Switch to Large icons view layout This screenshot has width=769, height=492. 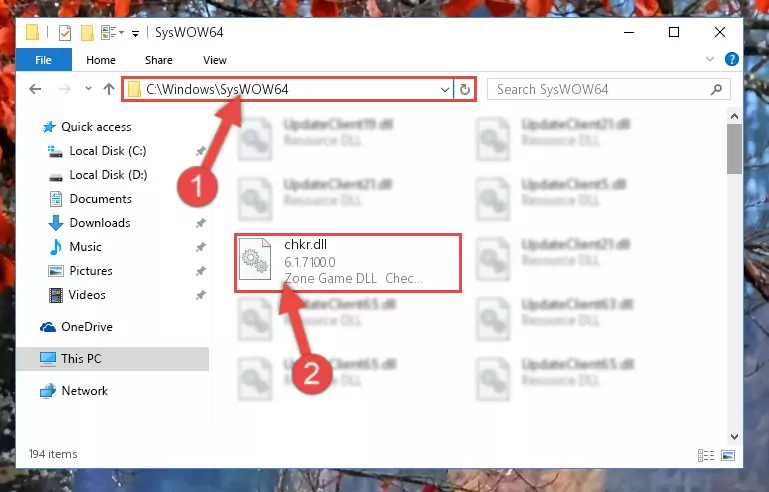[728, 455]
